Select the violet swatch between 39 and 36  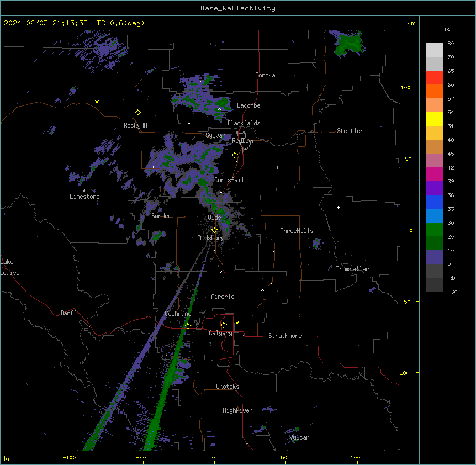[x=434, y=188]
